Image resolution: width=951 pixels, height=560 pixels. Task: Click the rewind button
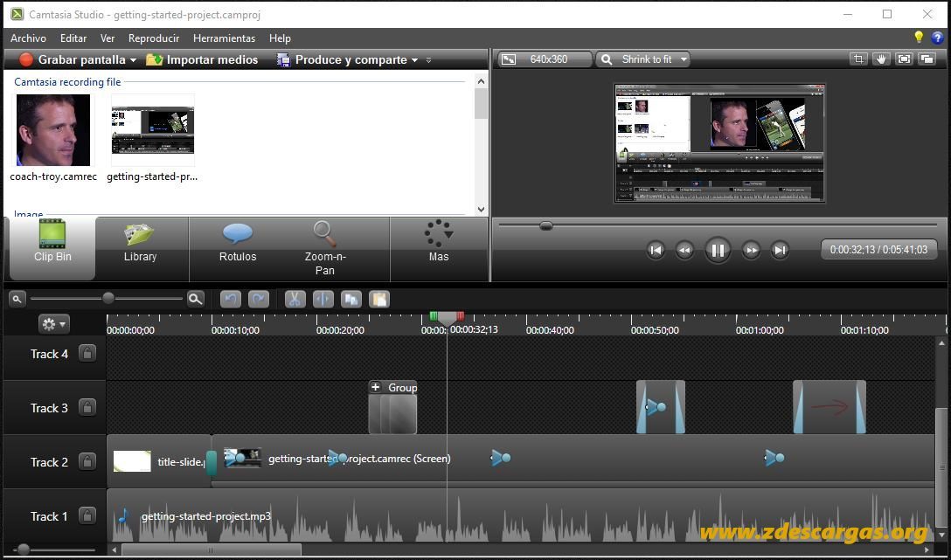coord(684,250)
